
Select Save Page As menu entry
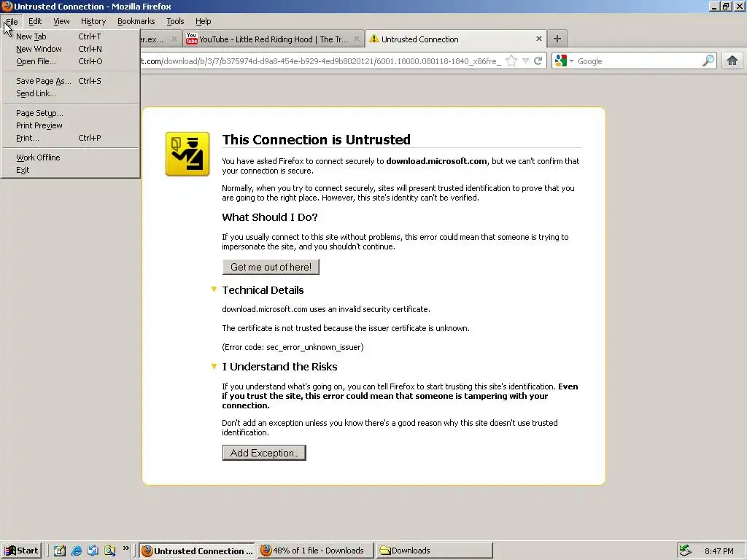coord(71,81)
